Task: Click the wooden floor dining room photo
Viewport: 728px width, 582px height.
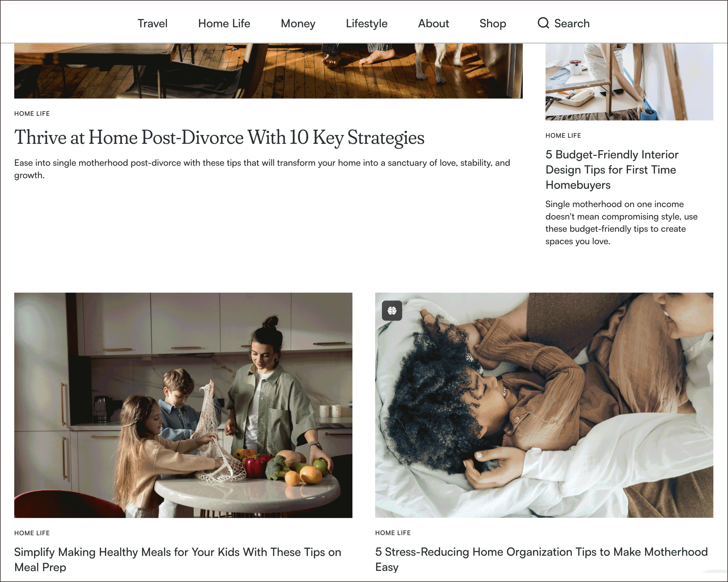Action: 268,71
